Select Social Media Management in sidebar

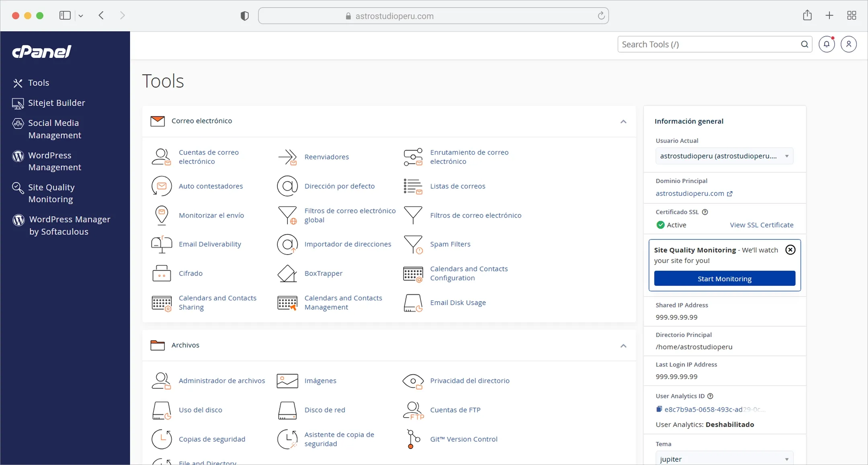[54, 129]
